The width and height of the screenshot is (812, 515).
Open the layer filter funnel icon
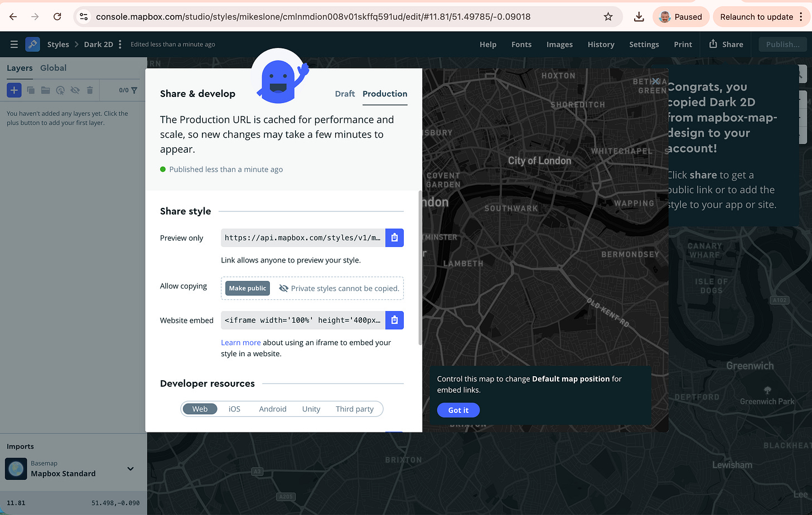click(134, 90)
